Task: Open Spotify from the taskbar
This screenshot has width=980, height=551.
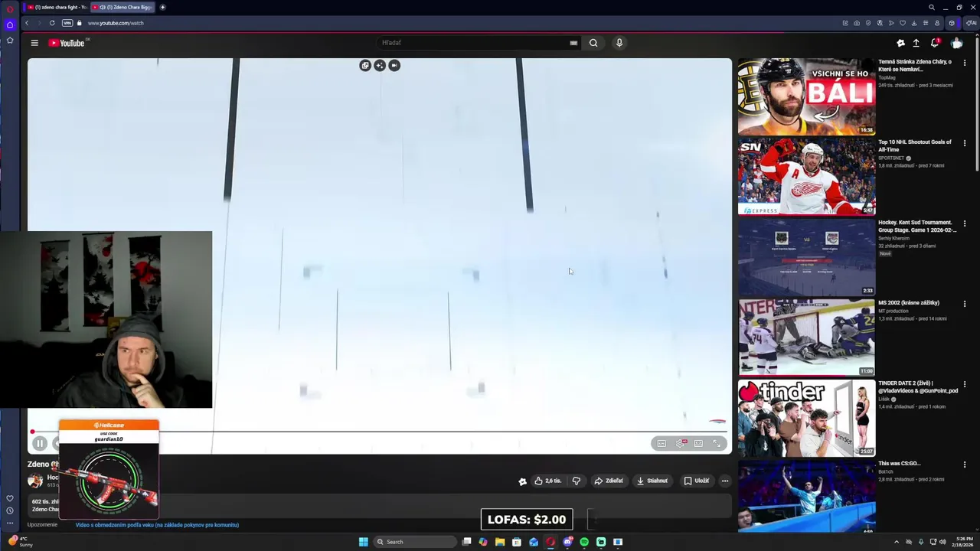Action: (584, 542)
